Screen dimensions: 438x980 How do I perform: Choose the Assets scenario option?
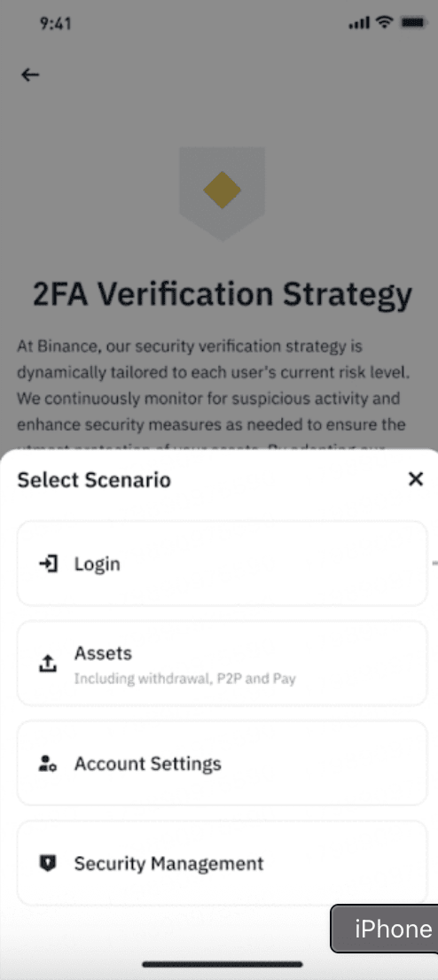click(x=223, y=664)
